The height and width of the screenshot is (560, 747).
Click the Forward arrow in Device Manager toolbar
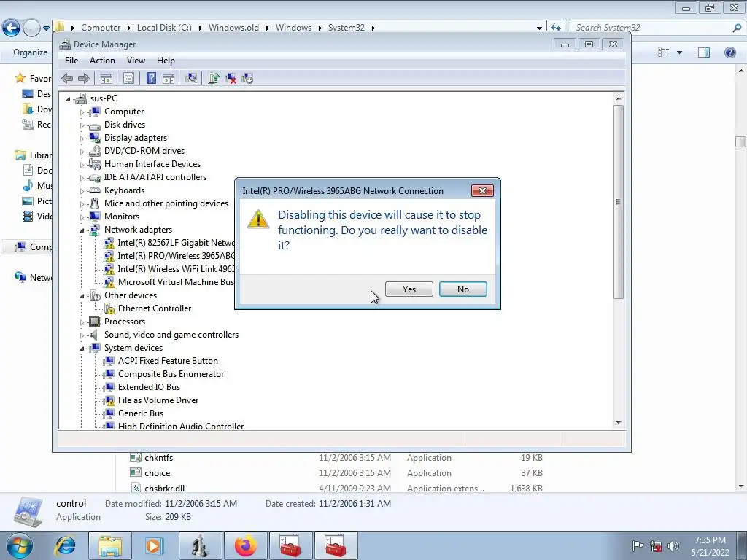click(x=83, y=79)
